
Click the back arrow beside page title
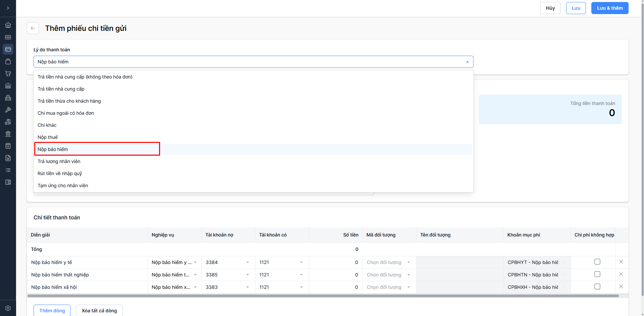click(x=33, y=28)
